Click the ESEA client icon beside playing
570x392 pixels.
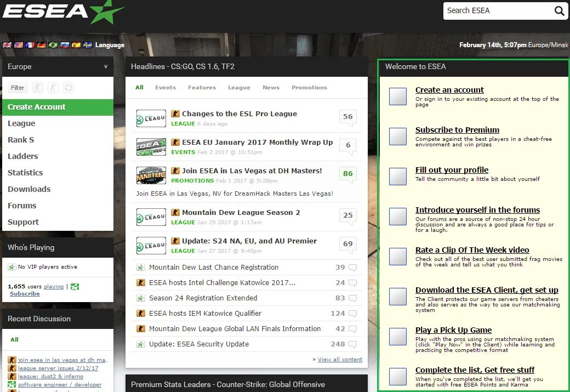(75, 287)
